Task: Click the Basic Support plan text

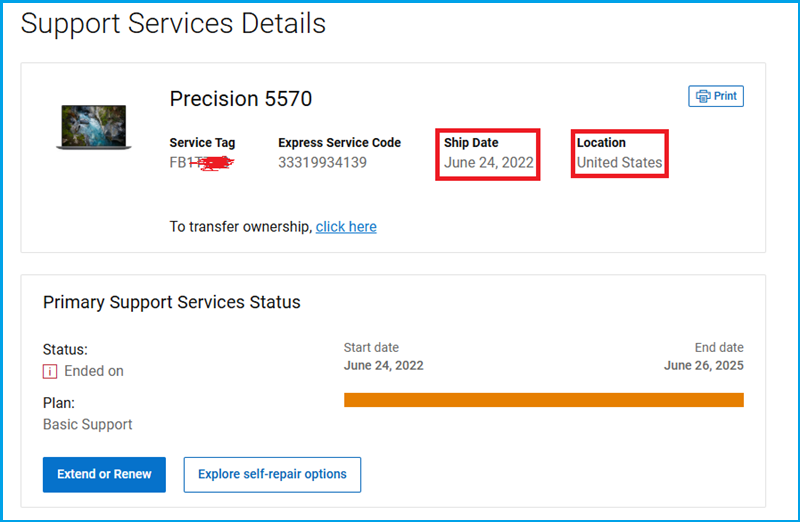Action: (88, 425)
